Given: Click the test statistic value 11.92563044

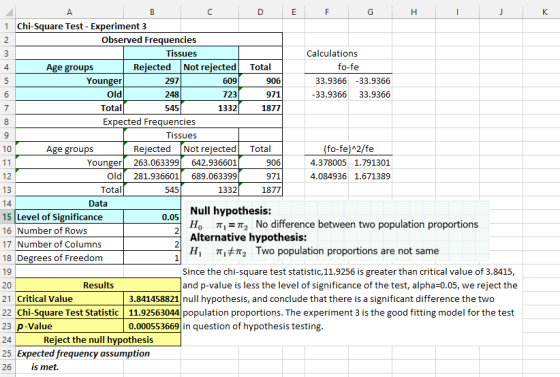Looking at the screenshot, I should (152, 312).
